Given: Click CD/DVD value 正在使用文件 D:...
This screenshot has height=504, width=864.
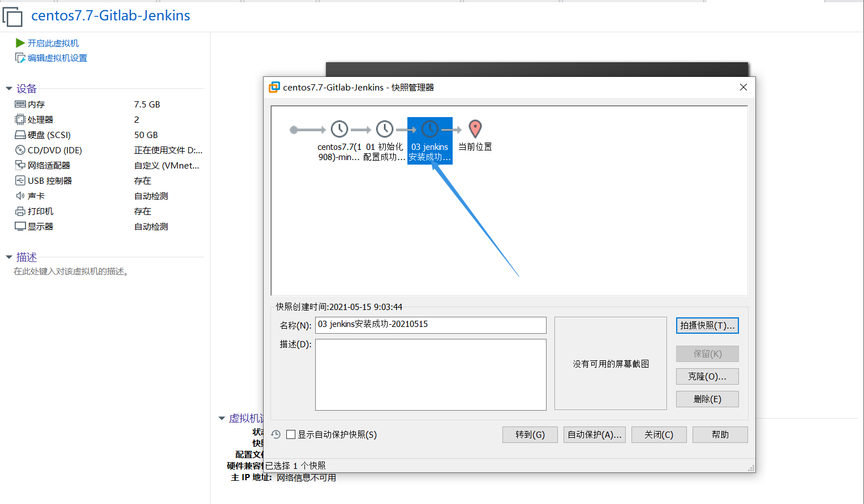Looking at the screenshot, I should [x=168, y=150].
